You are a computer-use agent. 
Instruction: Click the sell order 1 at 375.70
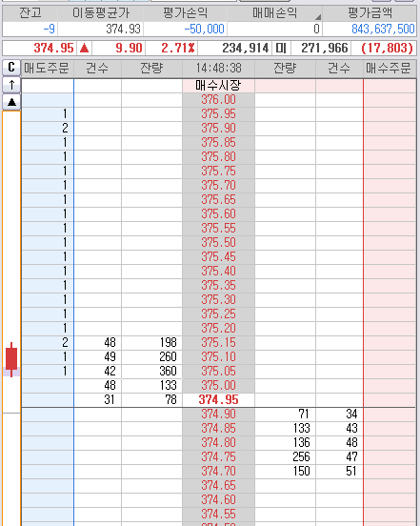pos(65,186)
